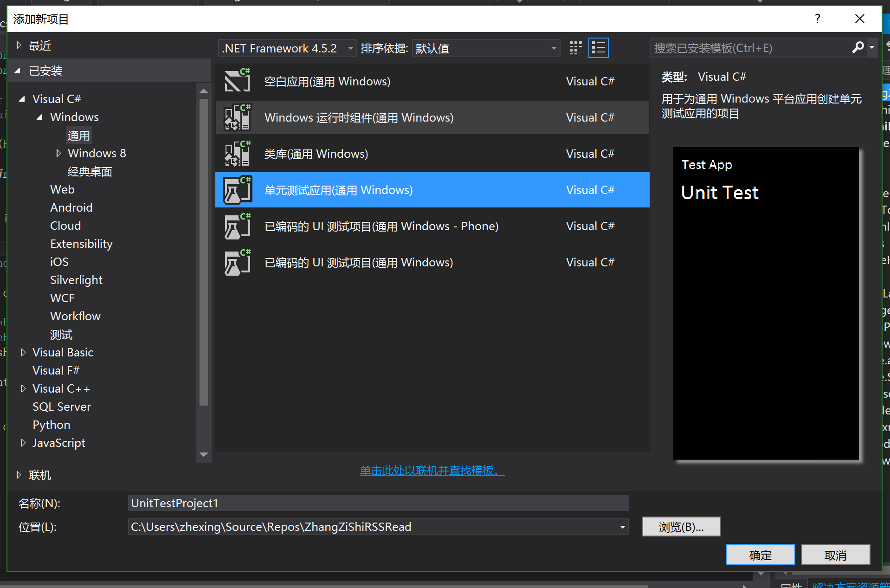890x588 pixels.
Task: Open the location path dropdown arrow
Action: 623,527
